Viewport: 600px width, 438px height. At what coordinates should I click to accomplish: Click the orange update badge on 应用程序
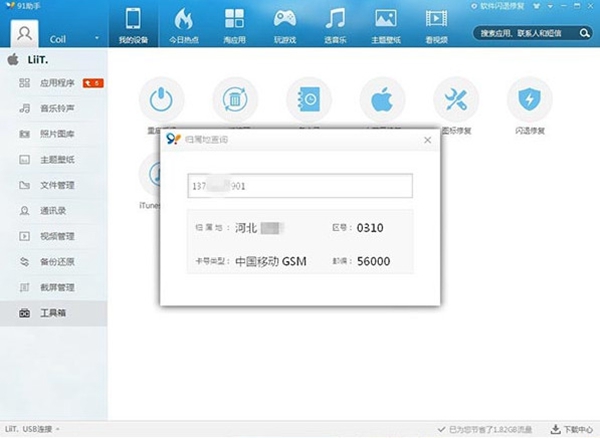[93, 83]
